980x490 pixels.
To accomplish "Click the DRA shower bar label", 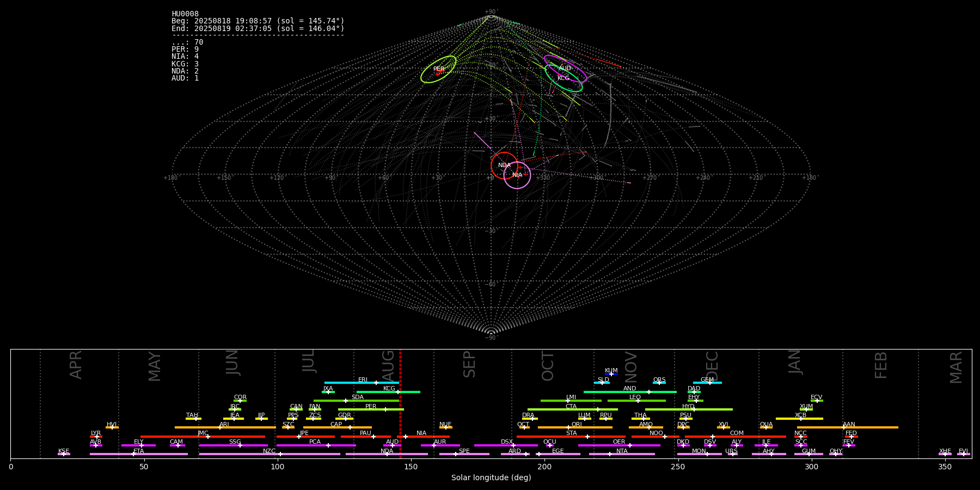I will [528, 415].
